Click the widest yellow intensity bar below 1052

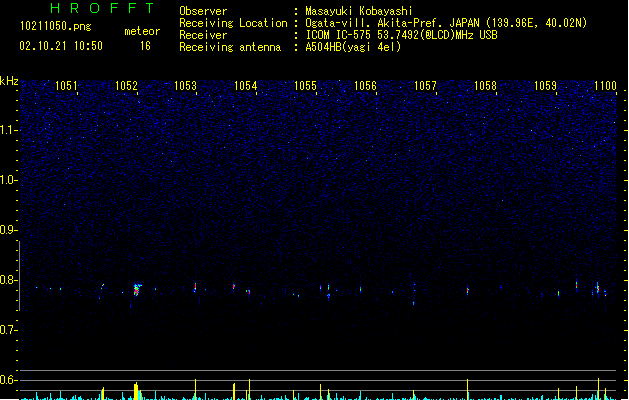point(137,391)
